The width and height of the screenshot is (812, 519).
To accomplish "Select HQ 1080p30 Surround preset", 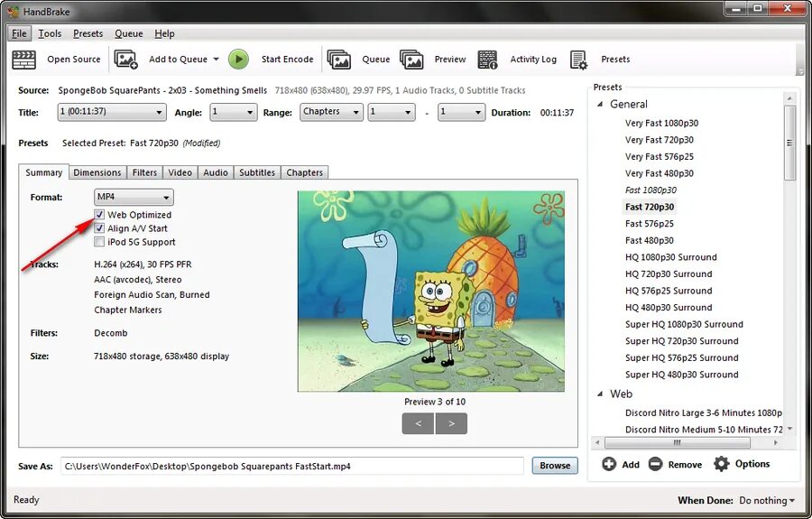I will click(670, 257).
